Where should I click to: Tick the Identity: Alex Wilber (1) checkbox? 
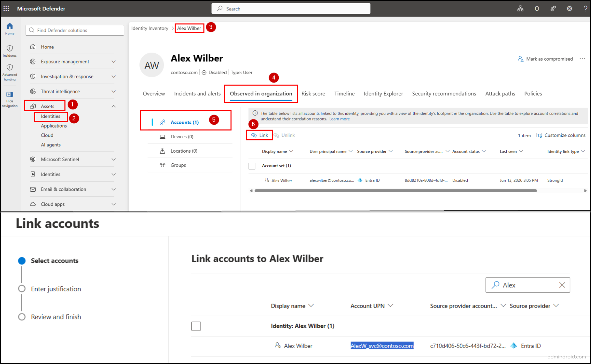[196, 326]
